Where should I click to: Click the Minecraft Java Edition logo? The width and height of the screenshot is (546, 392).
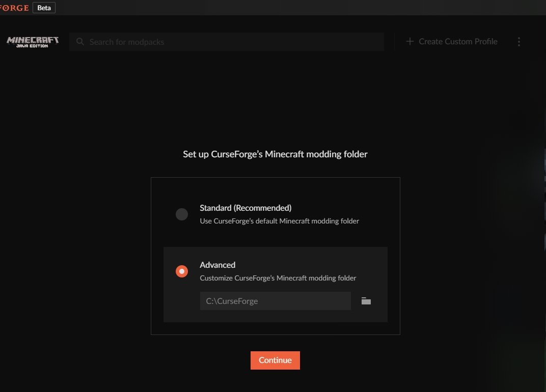click(x=33, y=42)
